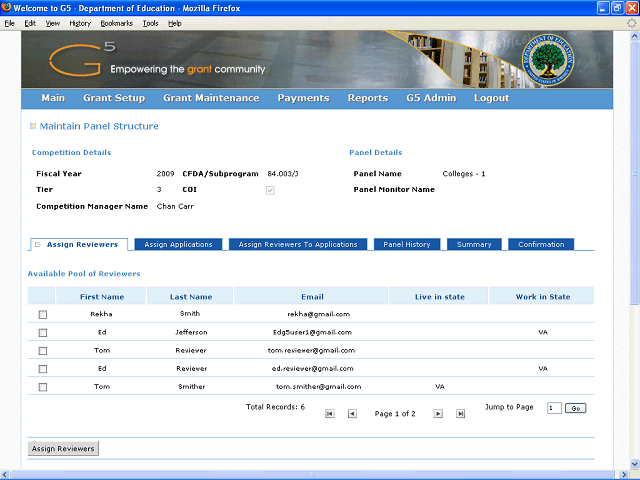
Task: Click the Firefox activity throbber icon
Action: tap(630, 22)
